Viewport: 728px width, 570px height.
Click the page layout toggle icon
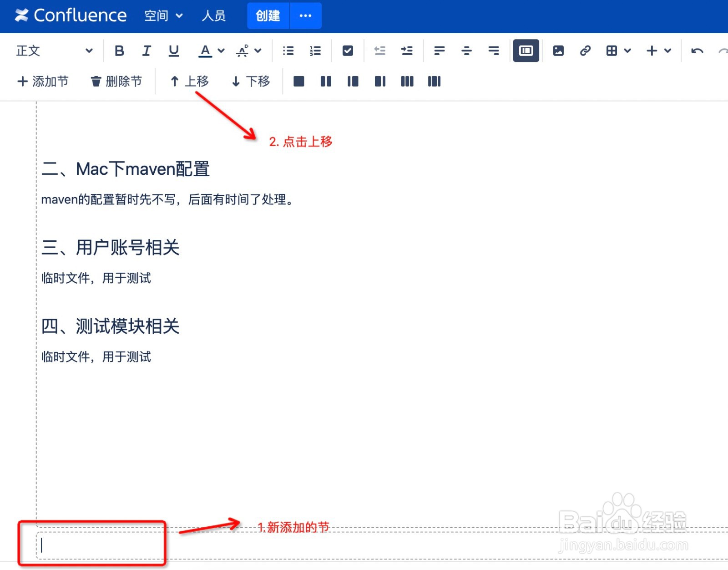click(526, 51)
